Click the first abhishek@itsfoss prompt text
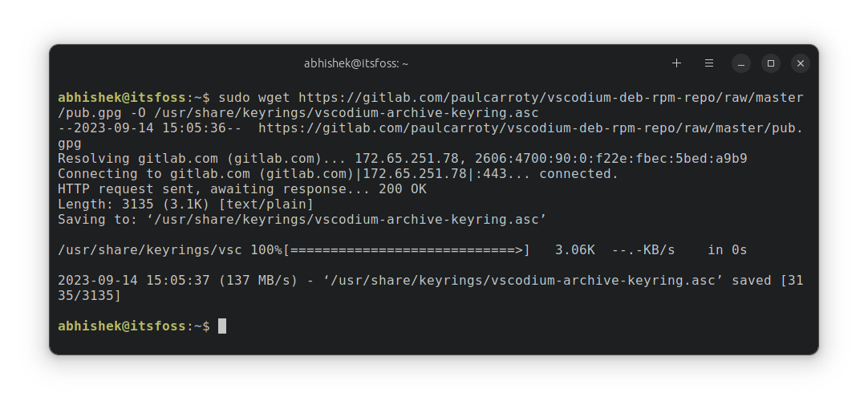The image size is (868, 409). click(x=122, y=97)
